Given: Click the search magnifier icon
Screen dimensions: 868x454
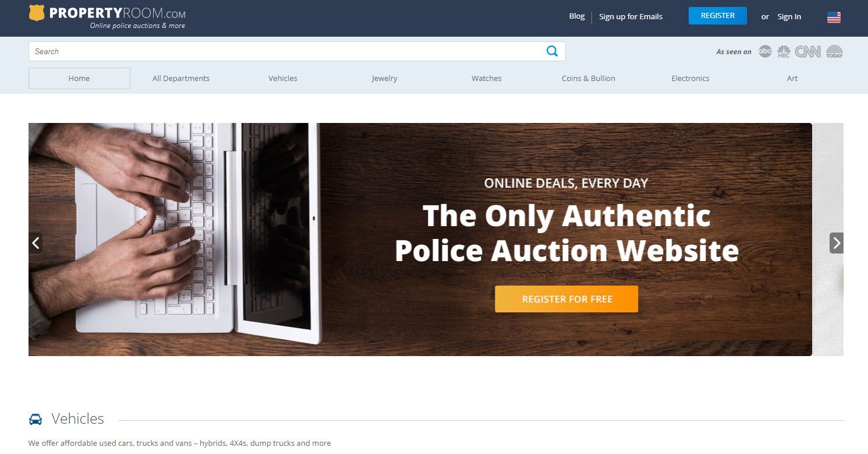Looking at the screenshot, I should pyautogui.click(x=552, y=51).
